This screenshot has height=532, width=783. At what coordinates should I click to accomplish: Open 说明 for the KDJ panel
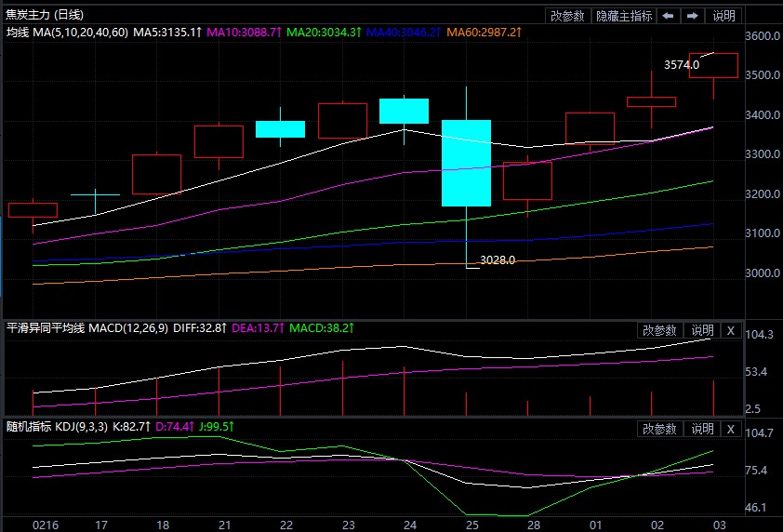[702, 429]
